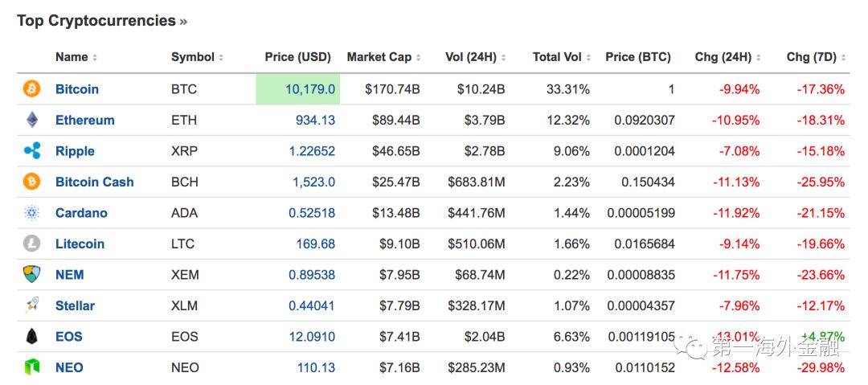Click NEO price 110.13
Screen dimensions: 868x385
tap(316, 367)
